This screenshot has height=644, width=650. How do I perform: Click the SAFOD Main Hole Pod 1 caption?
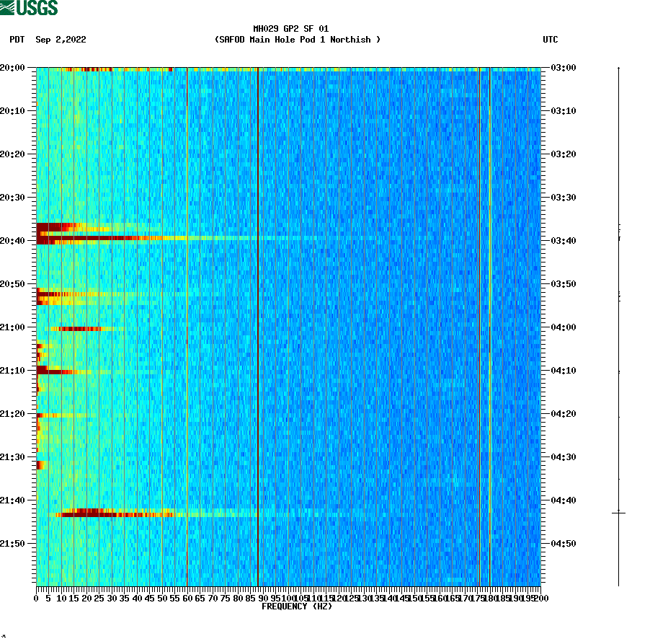coord(298,40)
